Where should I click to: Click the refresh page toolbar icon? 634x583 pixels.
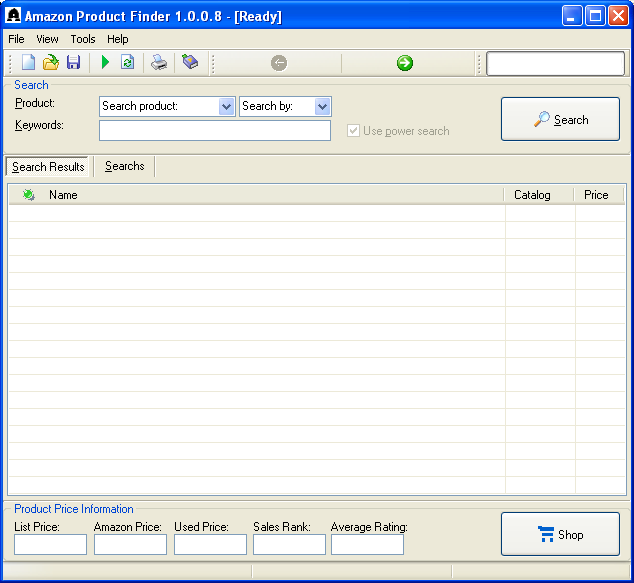127,63
